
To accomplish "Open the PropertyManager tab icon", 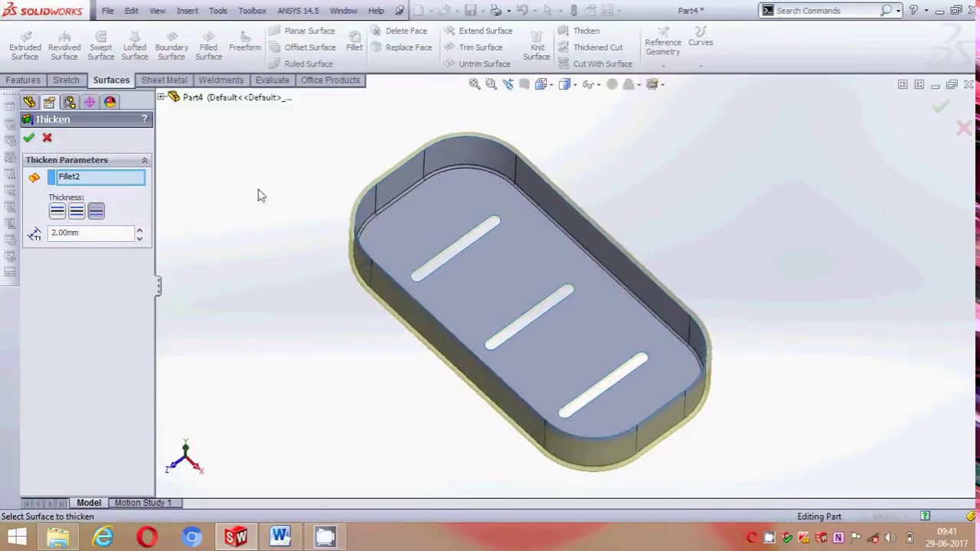I will click(50, 102).
